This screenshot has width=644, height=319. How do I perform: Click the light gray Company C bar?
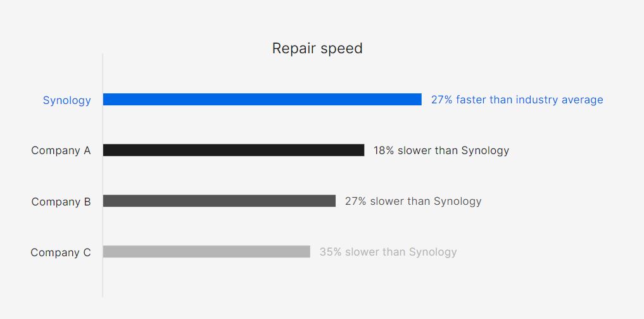206,252
